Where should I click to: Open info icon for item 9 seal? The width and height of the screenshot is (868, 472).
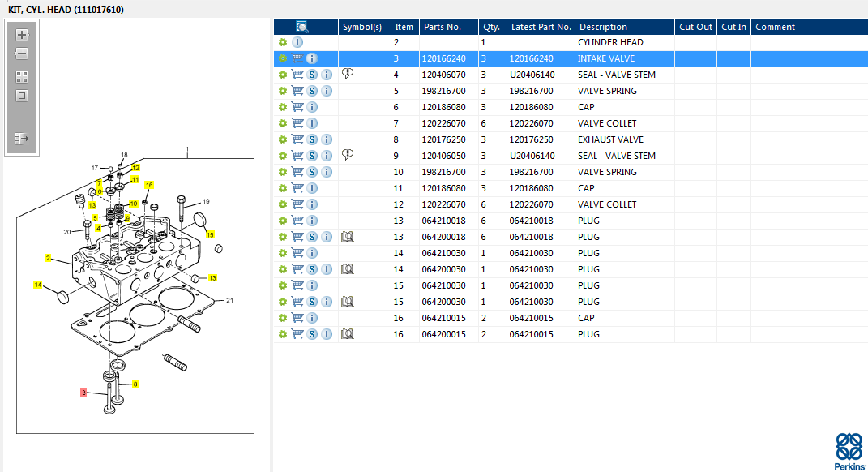327,156
